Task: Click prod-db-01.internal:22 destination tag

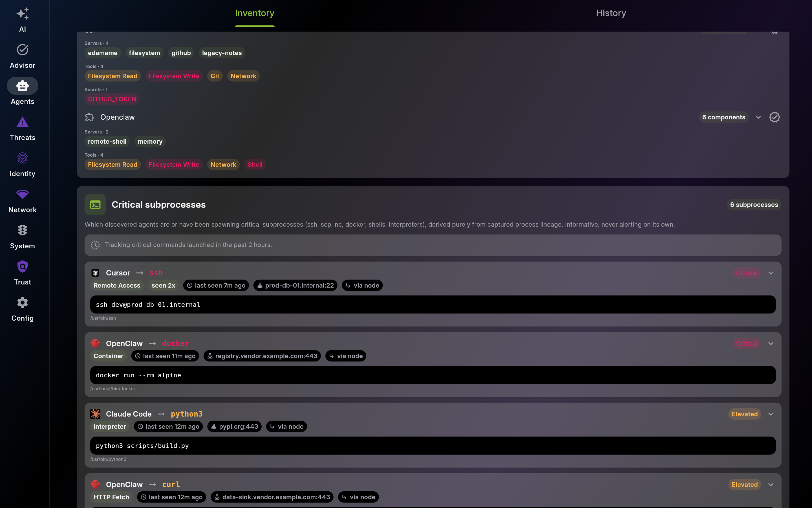Action: coord(295,285)
